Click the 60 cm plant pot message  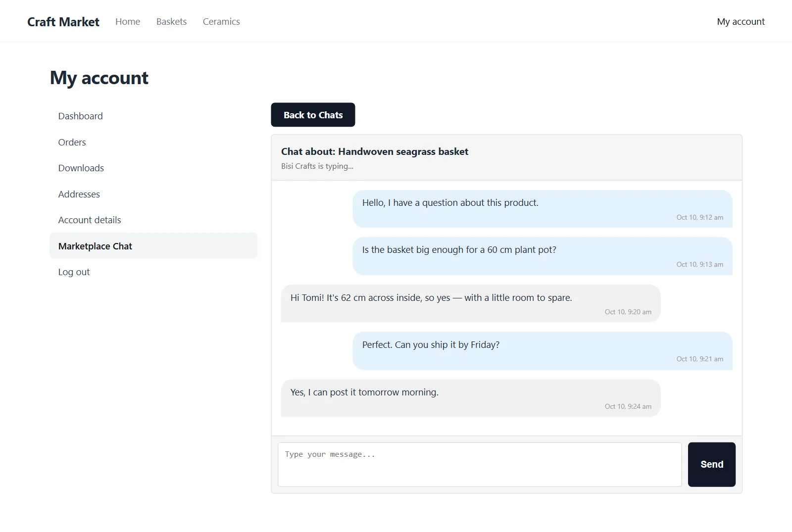[x=543, y=256]
